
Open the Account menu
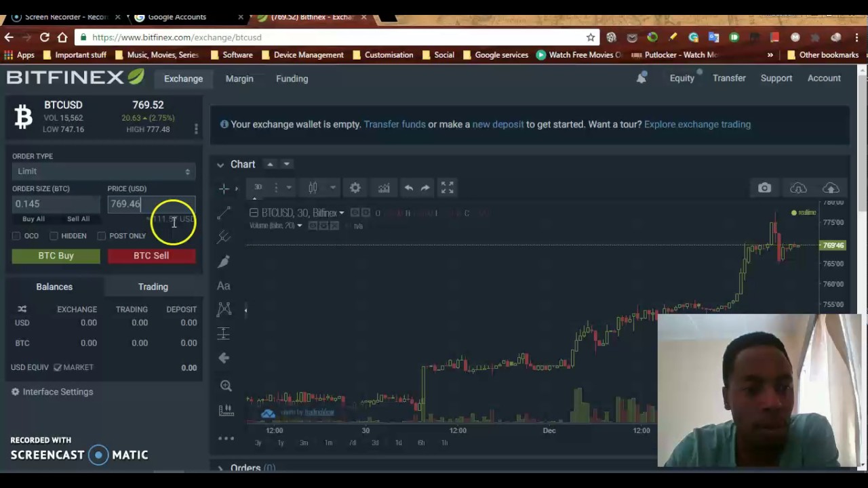point(824,78)
